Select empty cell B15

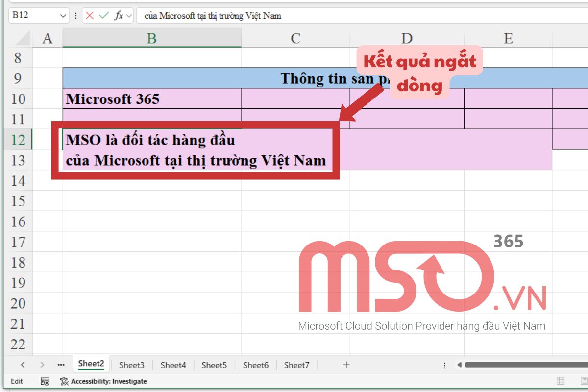coord(152,201)
